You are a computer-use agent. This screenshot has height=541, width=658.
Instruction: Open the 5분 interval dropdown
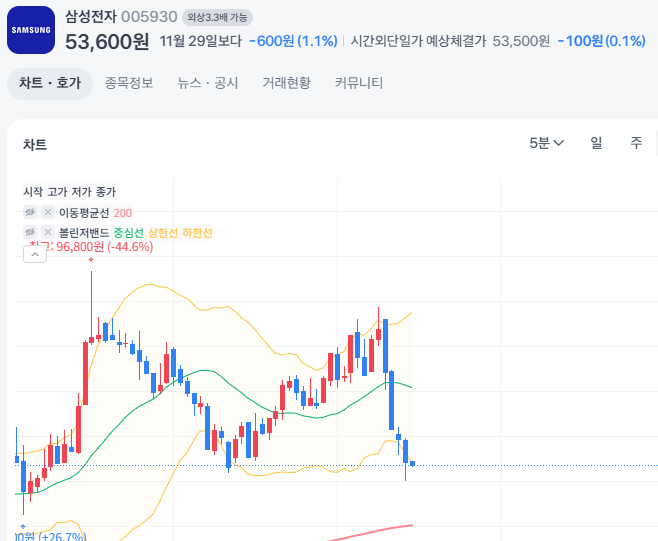tap(546, 143)
